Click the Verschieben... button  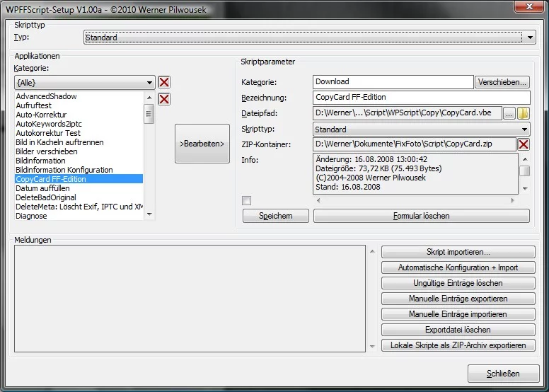(x=502, y=82)
